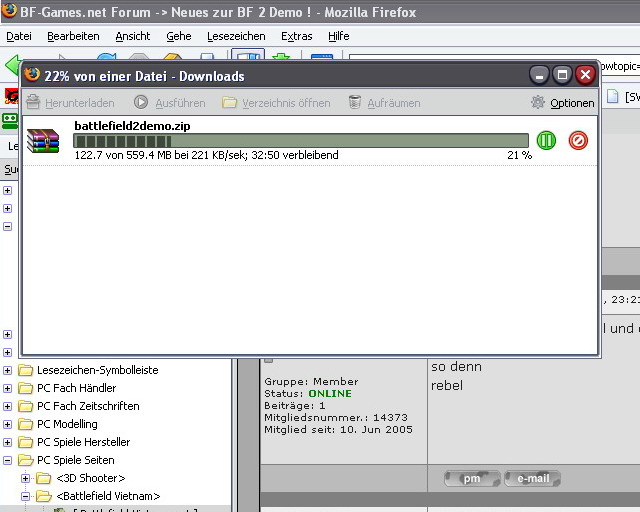The image size is (640, 512).
Task: Pause the battlefield2demo.zip download
Action: coord(546,140)
